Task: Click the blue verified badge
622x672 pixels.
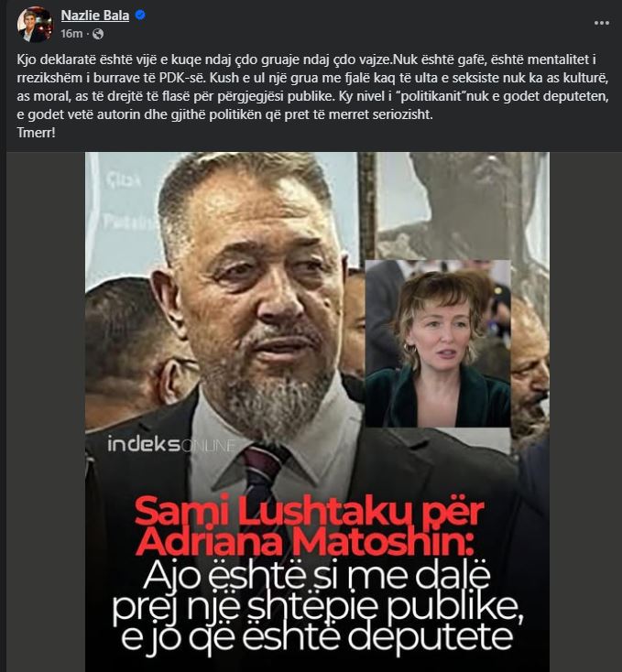Action: point(140,15)
